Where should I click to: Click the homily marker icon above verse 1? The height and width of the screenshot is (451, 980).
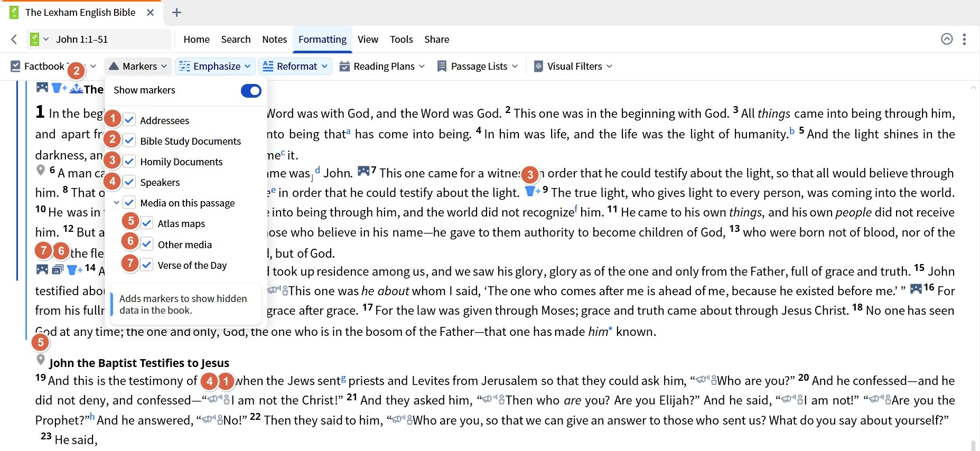59,88
